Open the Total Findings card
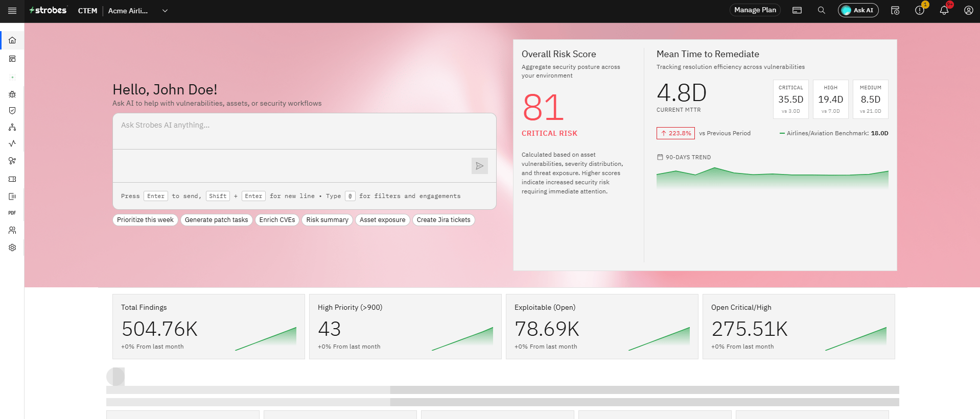The height and width of the screenshot is (419, 980). coord(208,327)
